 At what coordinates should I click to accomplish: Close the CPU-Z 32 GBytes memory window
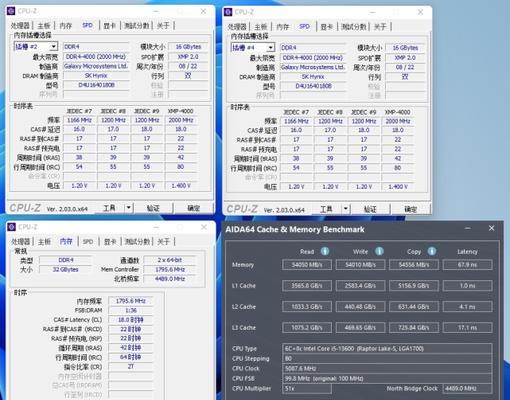[204, 227]
